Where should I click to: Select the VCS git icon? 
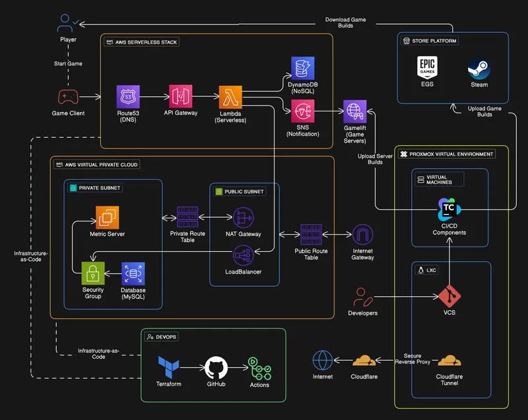click(x=449, y=296)
